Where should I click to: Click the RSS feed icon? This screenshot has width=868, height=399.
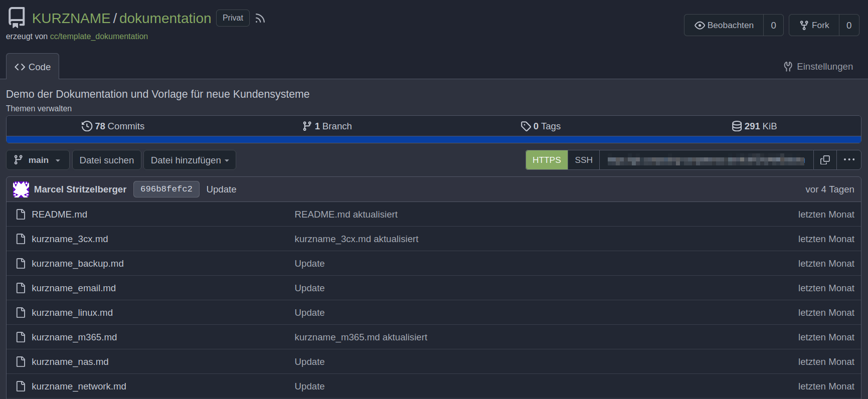click(x=260, y=19)
